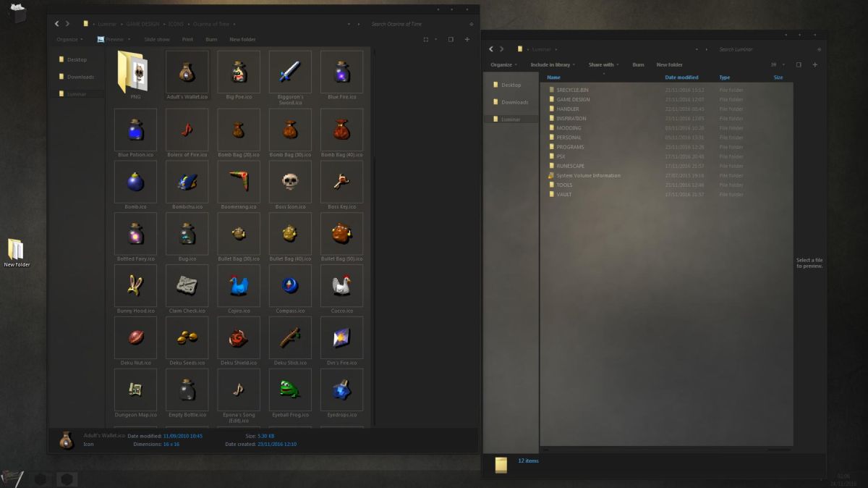Select the Deku Nut.ico file

(x=135, y=342)
